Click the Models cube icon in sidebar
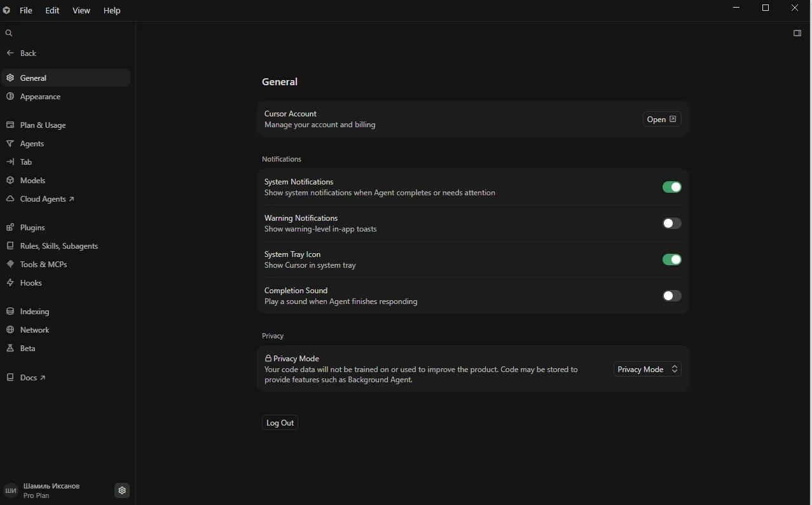The height and width of the screenshot is (505, 812). [10, 181]
